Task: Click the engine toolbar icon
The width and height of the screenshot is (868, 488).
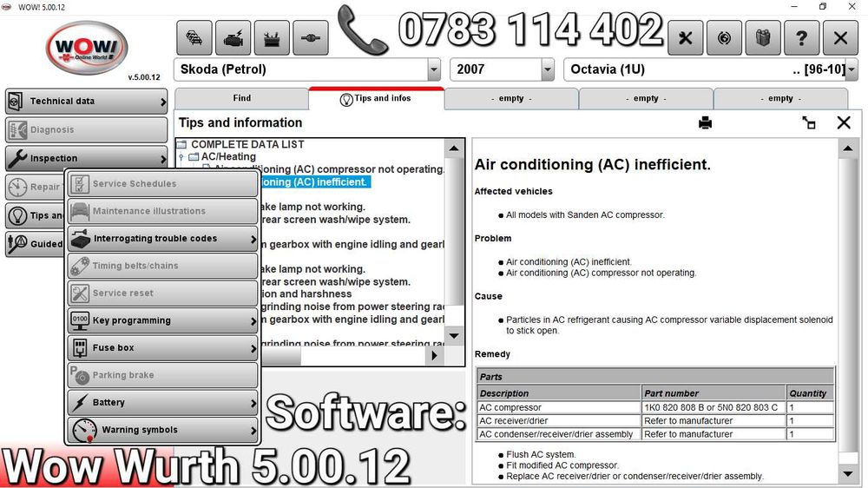Action: click(233, 37)
